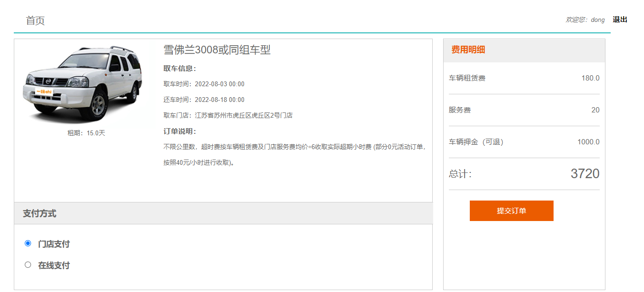Click the 退出 logout link
The image size is (644, 292).
(x=620, y=20)
